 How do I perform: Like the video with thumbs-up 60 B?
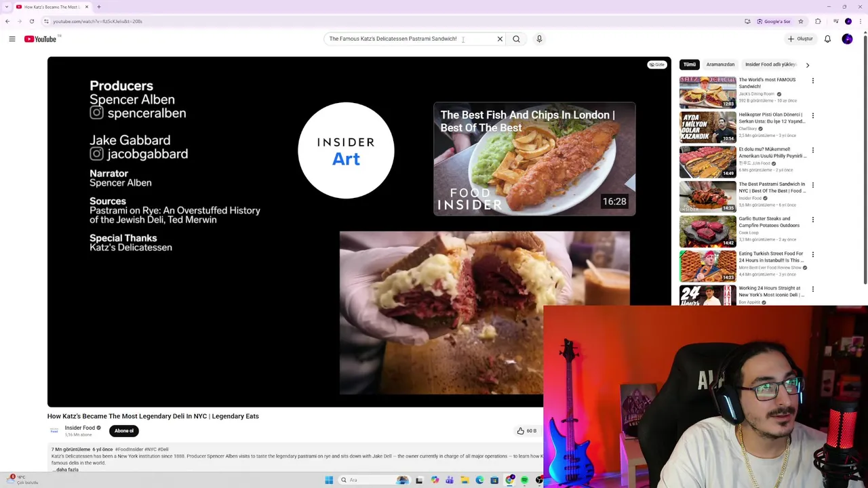(x=526, y=431)
